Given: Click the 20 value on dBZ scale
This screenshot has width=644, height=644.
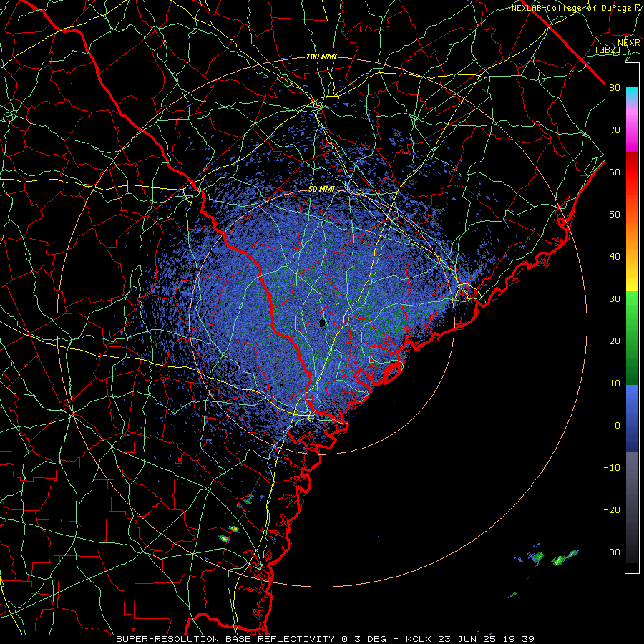Looking at the screenshot, I should click(x=615, y=341).
